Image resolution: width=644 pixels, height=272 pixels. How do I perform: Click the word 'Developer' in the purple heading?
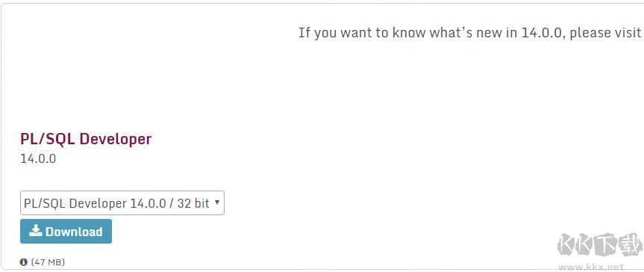click(116, 140)
